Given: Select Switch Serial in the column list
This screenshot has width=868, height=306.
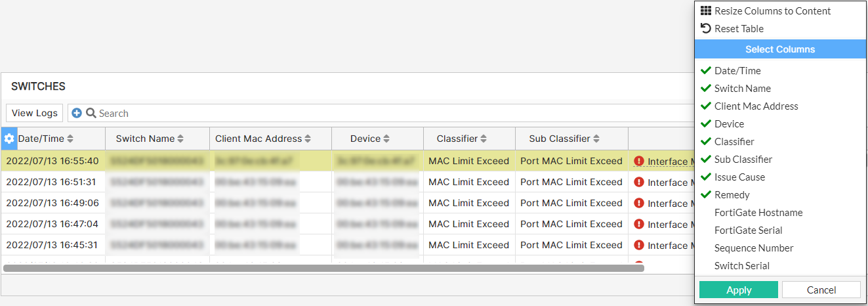Looking at the screenshot, I should click(741, 266).
